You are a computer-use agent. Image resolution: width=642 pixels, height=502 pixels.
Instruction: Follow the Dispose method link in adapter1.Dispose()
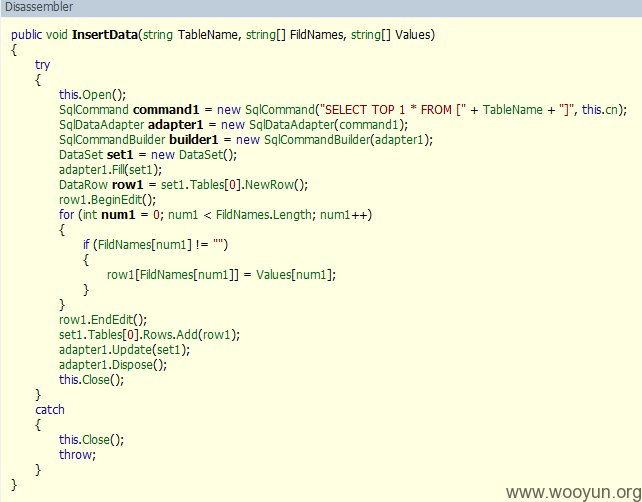pos(132,365)
